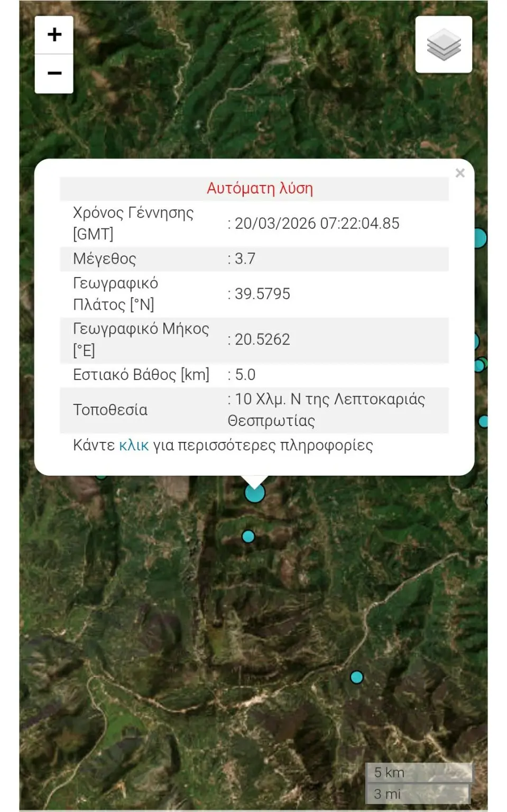Open the map layers selector
The image size is (507, 812).
tap(444, 44)
